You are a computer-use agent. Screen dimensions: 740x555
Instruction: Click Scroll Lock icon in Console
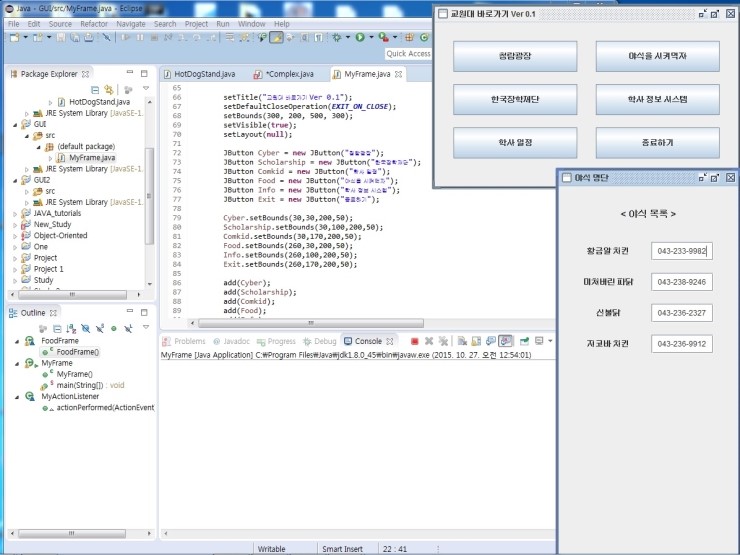(x=476, y=341)
